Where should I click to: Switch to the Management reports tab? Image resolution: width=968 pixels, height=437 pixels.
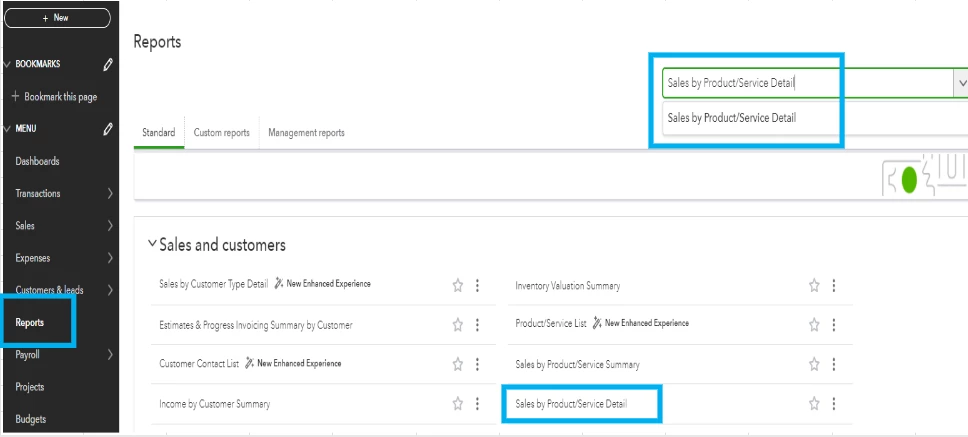pos(306,133)
